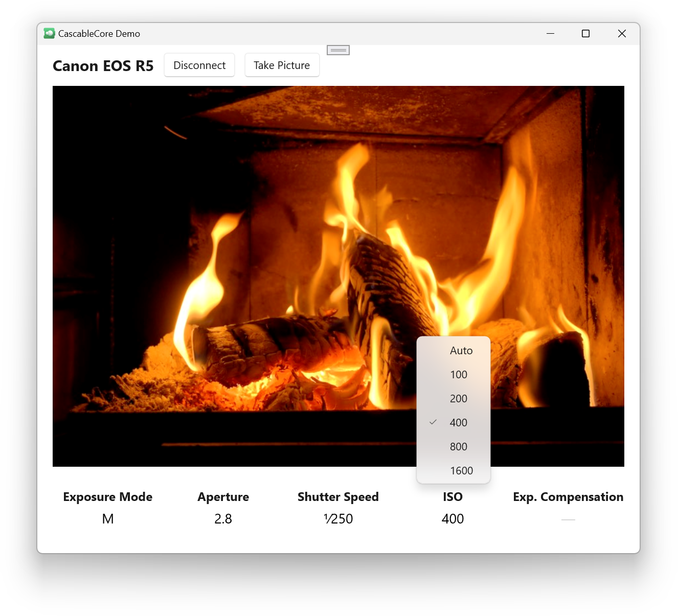Screen dimensions: 678x616
Task: Minimize the CascableCore Demo window
Action: coord(550,34)
